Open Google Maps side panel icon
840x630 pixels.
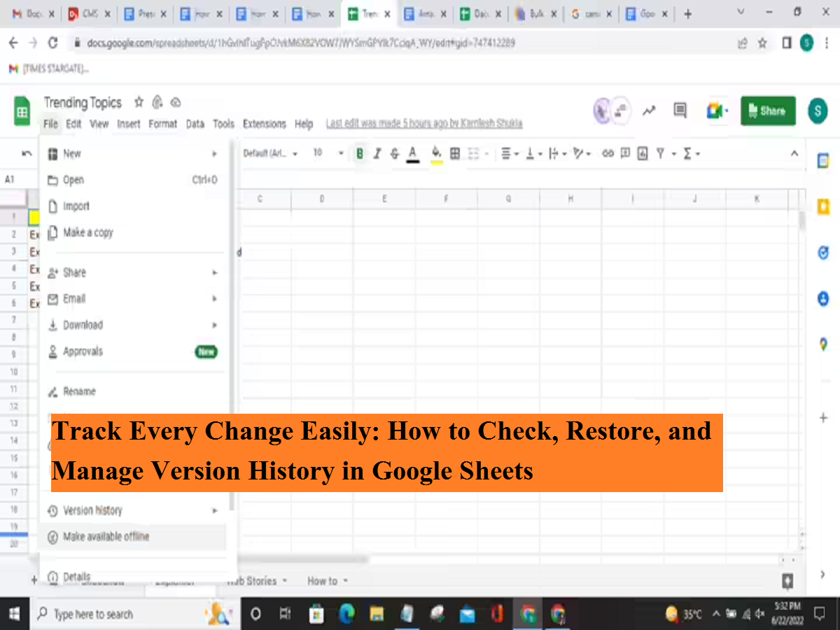coord(823,344)
